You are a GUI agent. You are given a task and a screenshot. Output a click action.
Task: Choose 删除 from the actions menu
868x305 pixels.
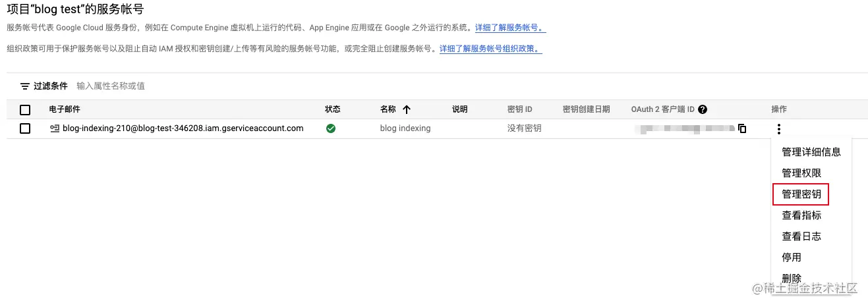pyautogui.click(x=791, y=279)
